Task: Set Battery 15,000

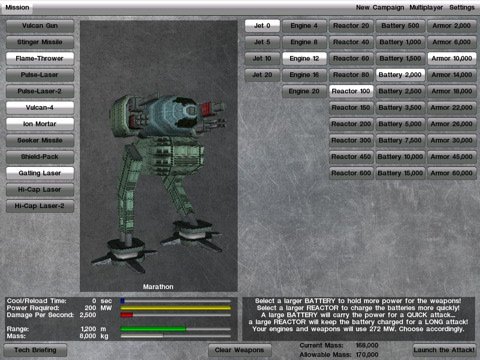Action: tap(400, 173)
